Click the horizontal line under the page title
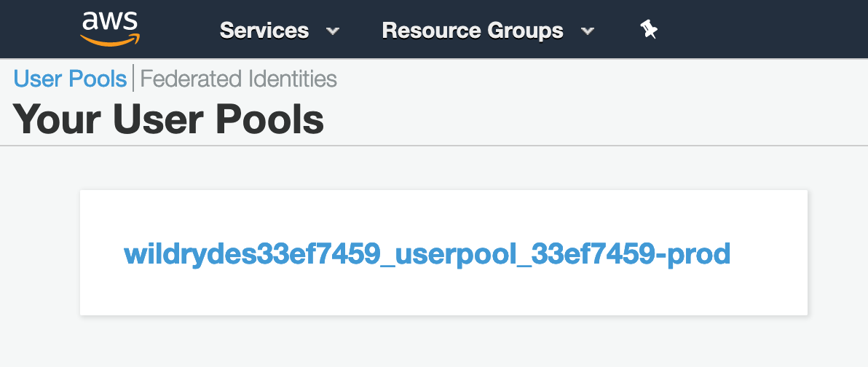 coord(434,146)
